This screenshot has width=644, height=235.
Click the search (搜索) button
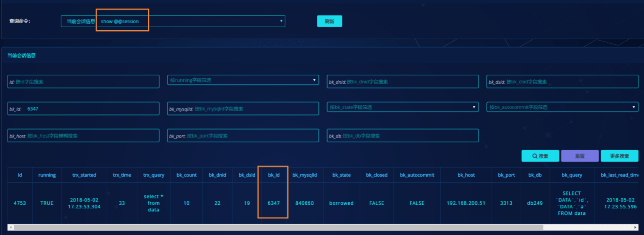pyautogui.click(x=540, y=156)
